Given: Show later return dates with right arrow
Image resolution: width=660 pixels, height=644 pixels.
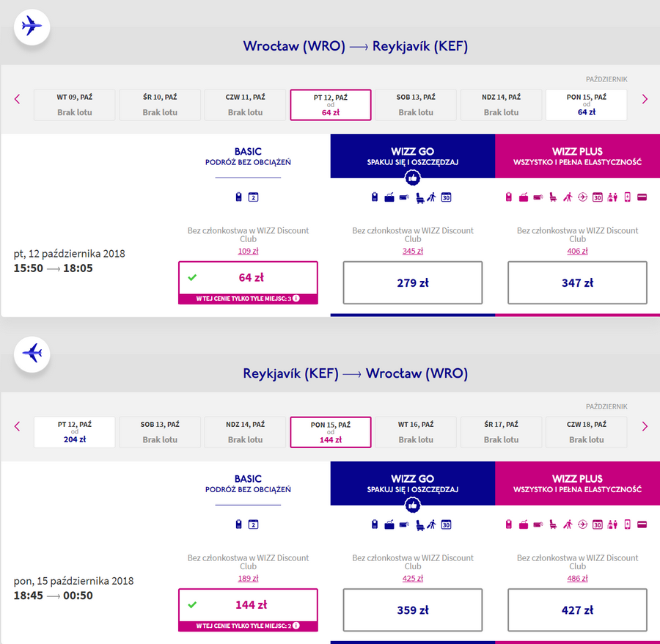Looking at the screenshot, I should pyautogui.click(x=645, y=426).
